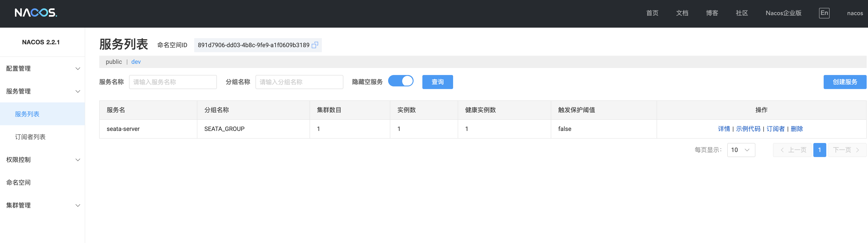Open Nacos企业版 link
The image size is (868, 243).
783,13
